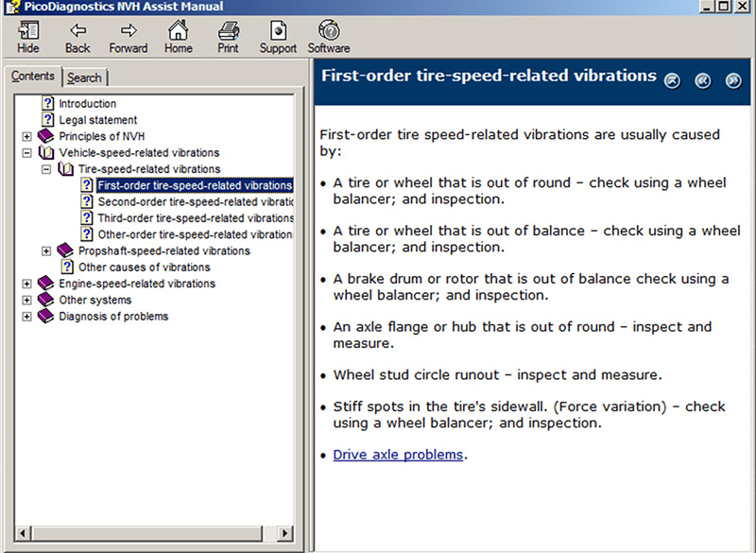Screen dimensions: 756x553
Task: Go Back using the toolbar arrow
Action: (77, 37)
